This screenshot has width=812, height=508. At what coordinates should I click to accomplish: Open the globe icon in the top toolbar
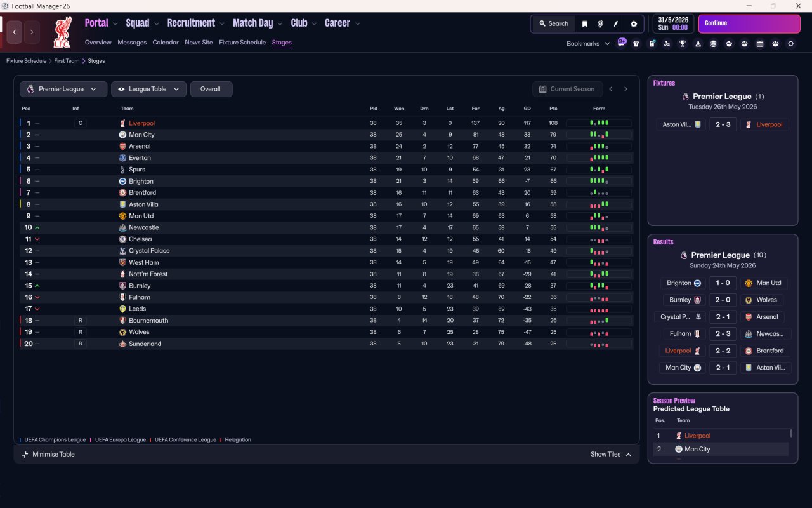click(x=600, y=23)
